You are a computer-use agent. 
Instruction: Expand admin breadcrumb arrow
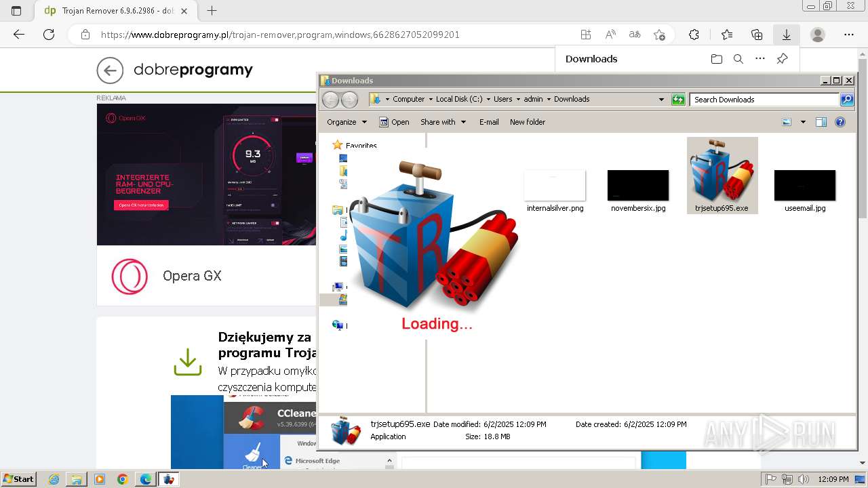coord(549,99)
